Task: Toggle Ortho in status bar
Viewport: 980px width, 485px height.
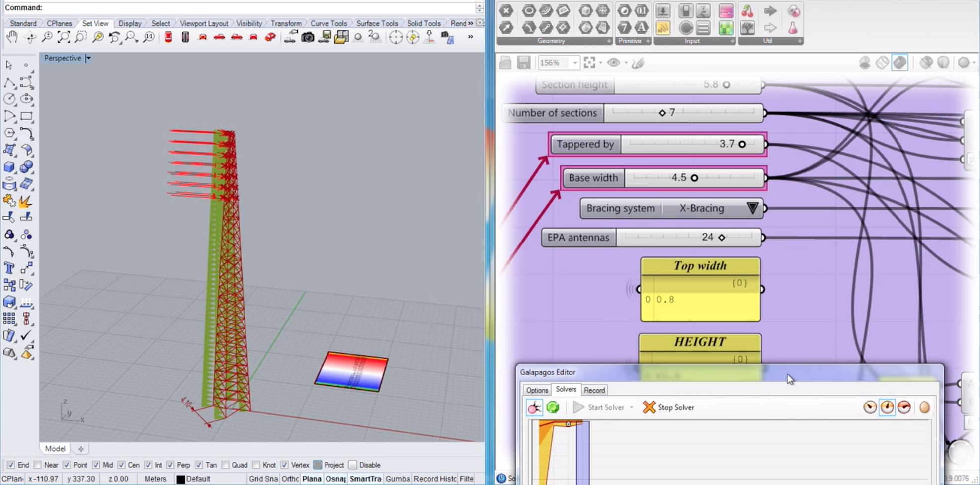Action: 290,479
